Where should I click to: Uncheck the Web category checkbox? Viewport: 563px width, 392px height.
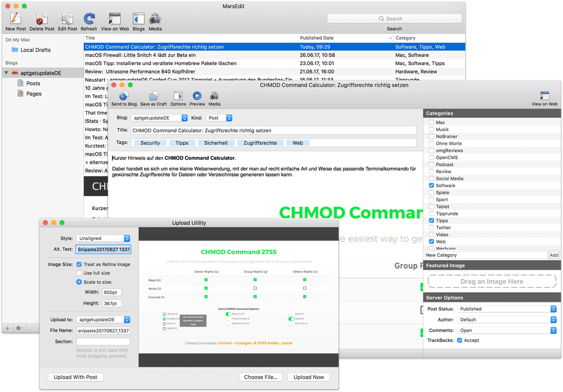click(x=431, y=241)
